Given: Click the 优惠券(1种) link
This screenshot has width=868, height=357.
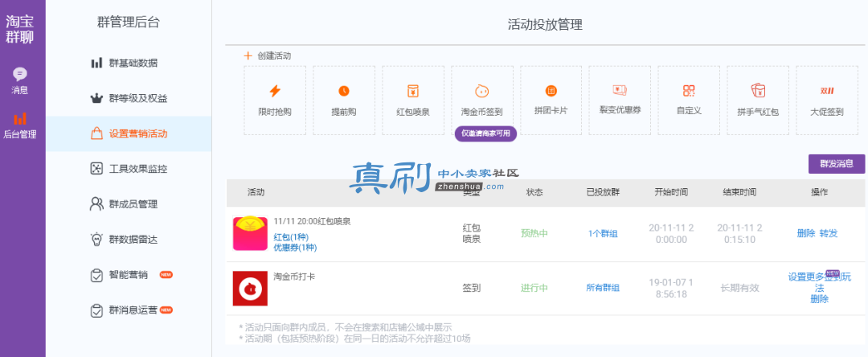Looking at the screenshot, I should (x=295, y=248).
